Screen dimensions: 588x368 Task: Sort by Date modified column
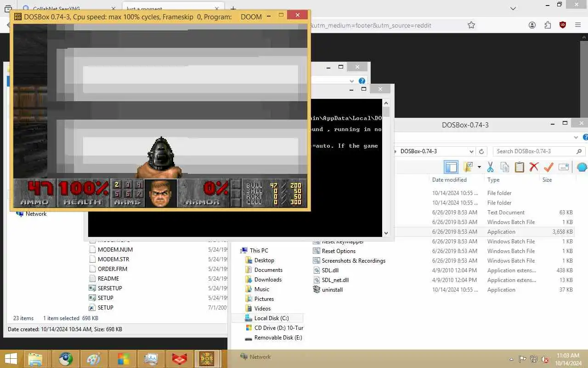tap(449, 180)
